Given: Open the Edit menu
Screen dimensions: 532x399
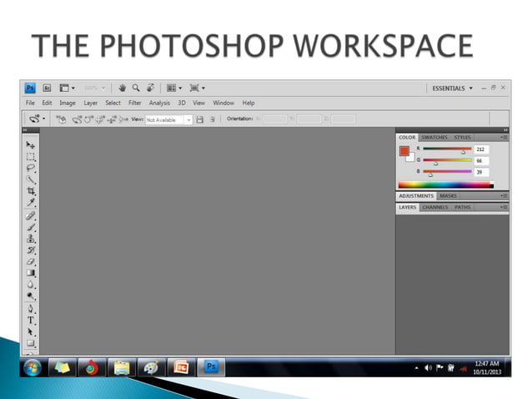Looking at the screenshot, I should tap(47, 103).
